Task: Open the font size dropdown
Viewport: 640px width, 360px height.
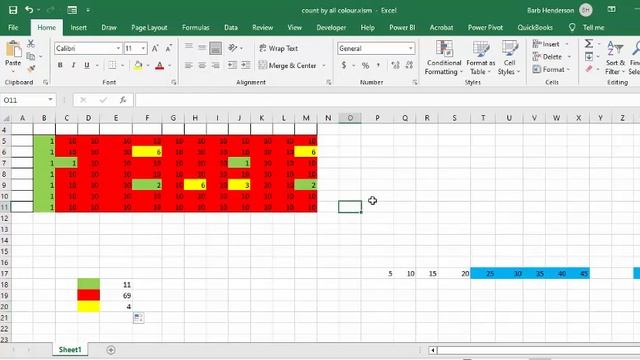Action: click(143, 49)
